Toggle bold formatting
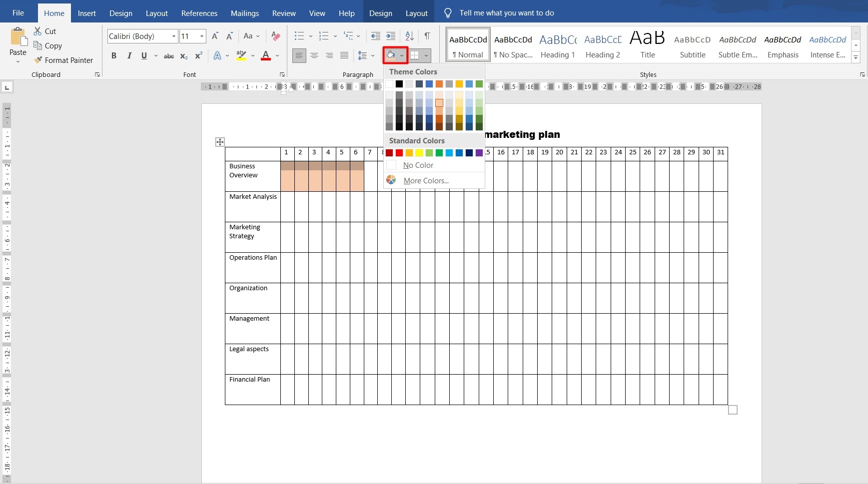This screenshot has height=484, width=868. pos(113,55)
